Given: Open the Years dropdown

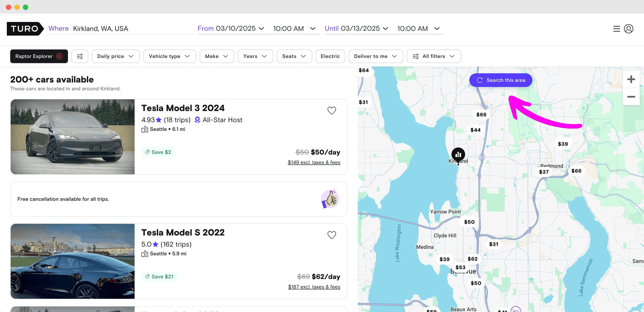Looking at the screenshot, I should (x=255, y=56).
